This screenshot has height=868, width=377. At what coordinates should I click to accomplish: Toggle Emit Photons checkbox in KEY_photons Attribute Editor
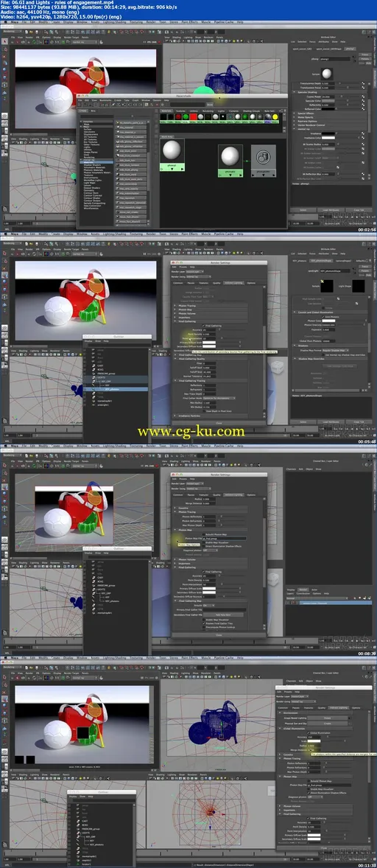pyautogui.click(x=323, y=317)
